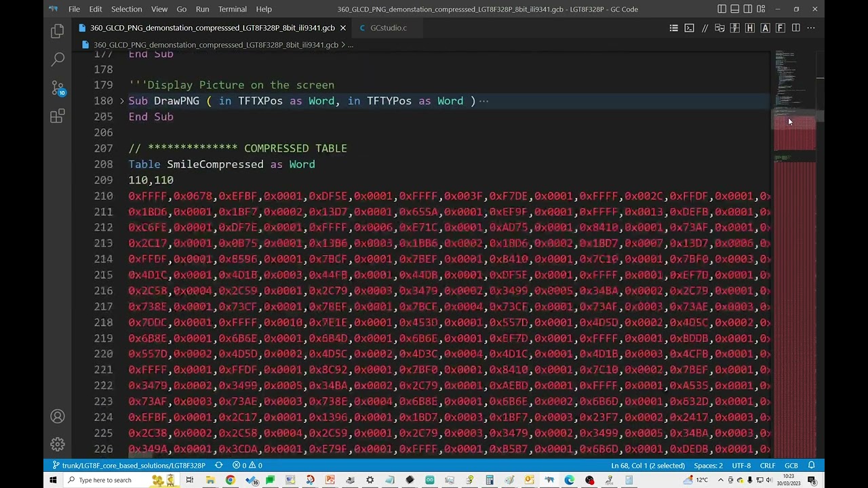Open the Extensions view in activity bar
868x488 pixels.
click(x=58, y=117)
